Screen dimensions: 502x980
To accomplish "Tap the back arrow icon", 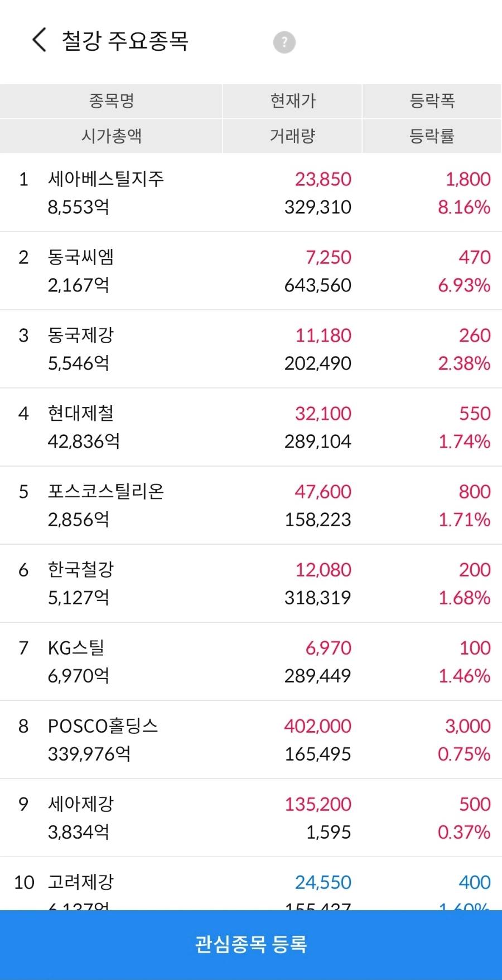I will click(x=39, y=40).
